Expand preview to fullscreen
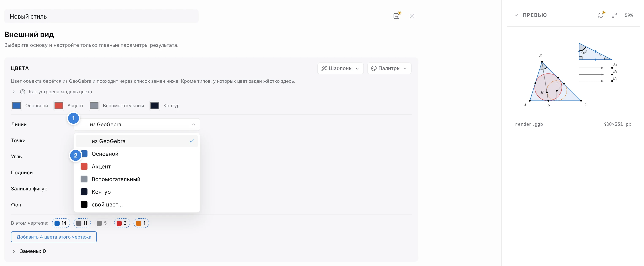 pos(614,15)
